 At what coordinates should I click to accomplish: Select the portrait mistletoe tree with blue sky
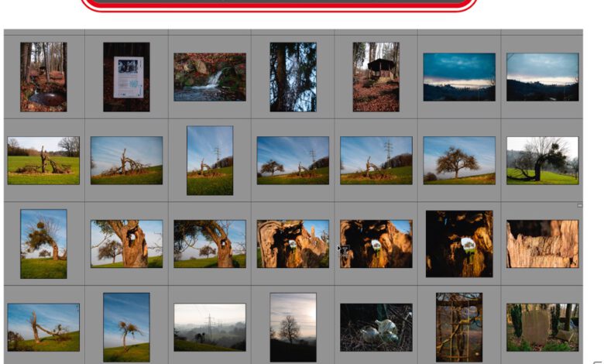tap(43, 244)
